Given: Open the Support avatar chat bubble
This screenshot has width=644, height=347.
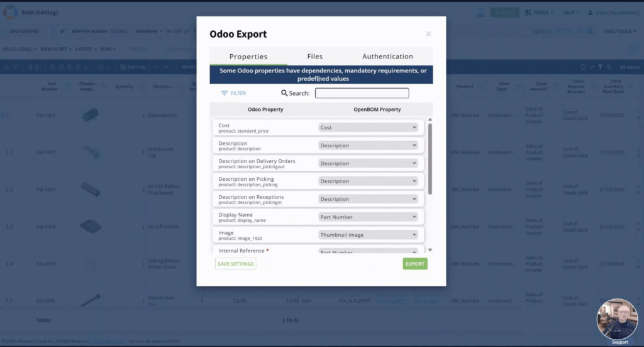Looking at the screenshot, I should 618,319.
